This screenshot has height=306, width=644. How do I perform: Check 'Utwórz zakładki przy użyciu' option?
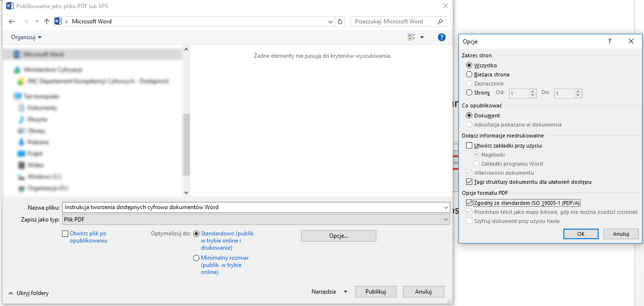[469, 146]
